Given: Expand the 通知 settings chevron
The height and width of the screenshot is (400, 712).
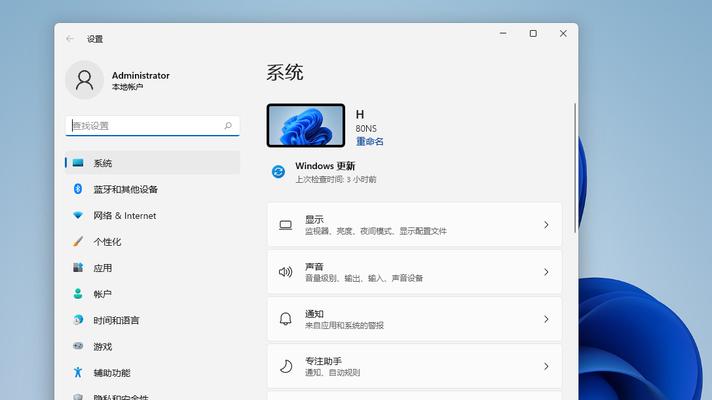Looking at the screenshot, I should pos(546,319).
